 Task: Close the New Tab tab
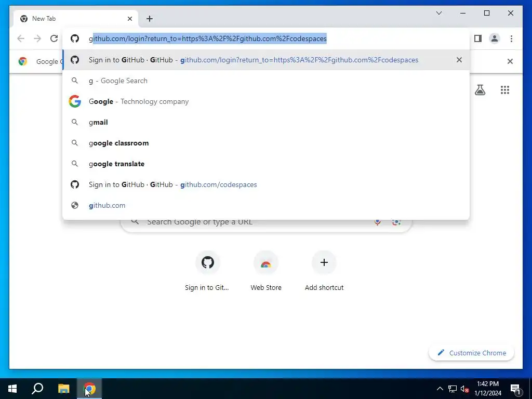tap(129, 19)
